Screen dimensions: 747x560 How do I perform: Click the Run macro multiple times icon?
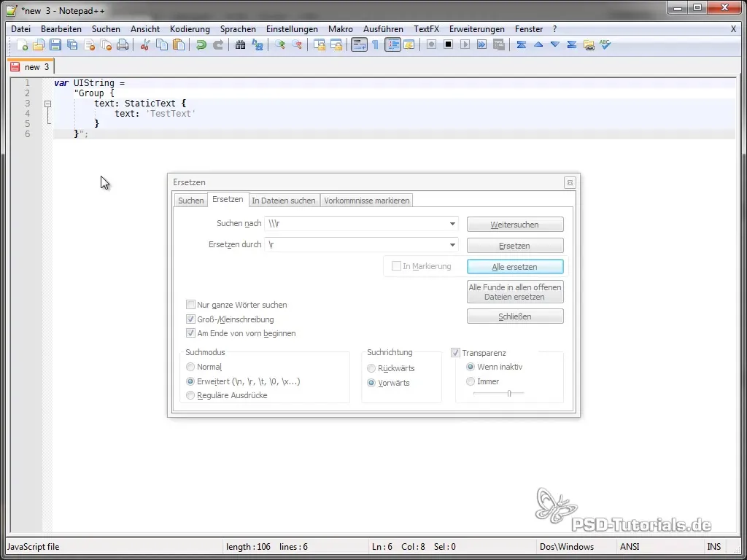point(481,45)
